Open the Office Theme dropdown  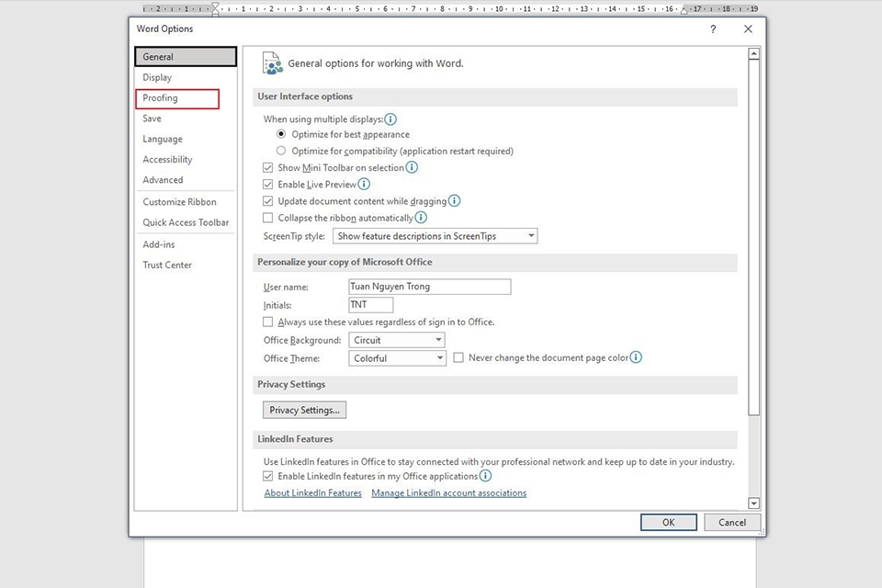pyautogui.click(x=397, y=358)
